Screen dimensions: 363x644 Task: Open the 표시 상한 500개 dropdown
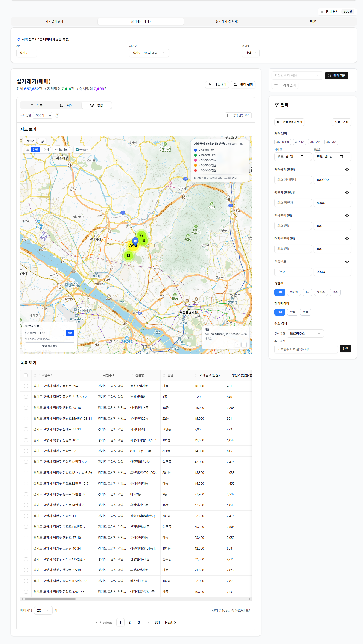pos(43,115)
